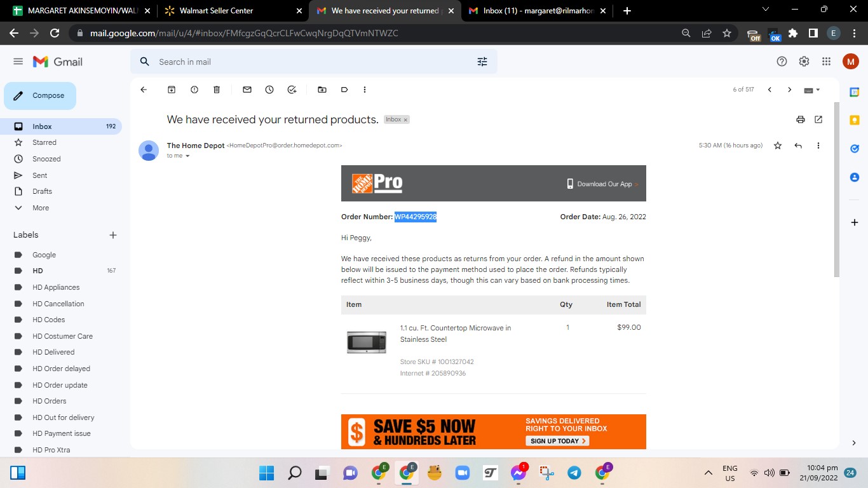Viewport: 868px width, 488px height.
Task: Open Snoozed folder
Action: pos(61,159)
